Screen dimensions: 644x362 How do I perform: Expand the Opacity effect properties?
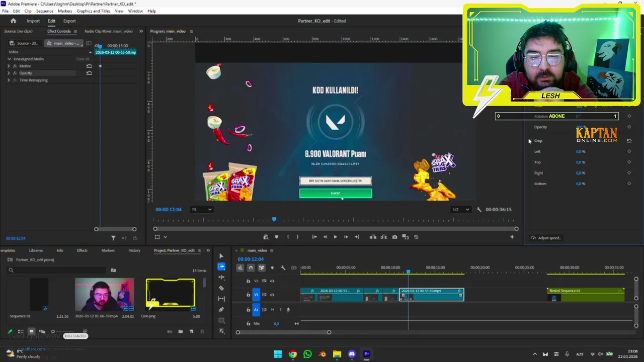tap(9, 73)
